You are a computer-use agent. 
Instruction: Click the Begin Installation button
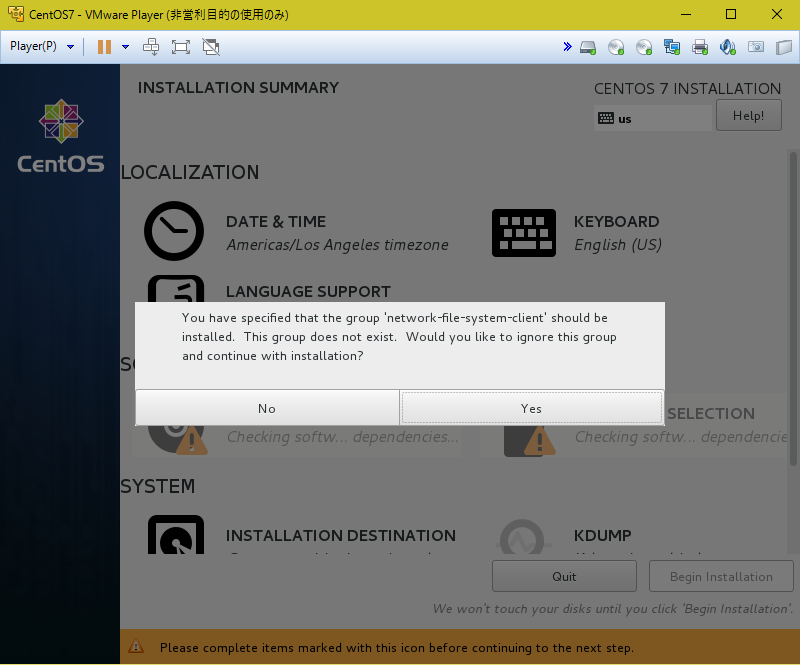click(721, 576)
